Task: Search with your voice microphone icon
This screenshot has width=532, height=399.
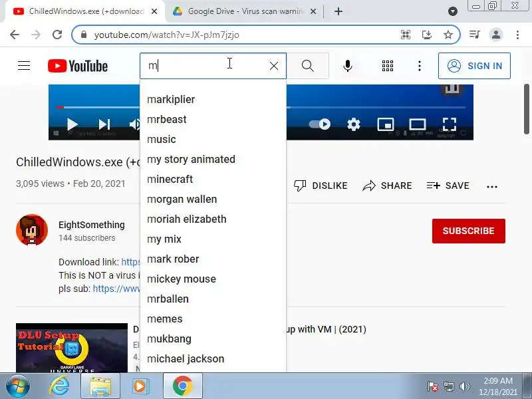Action: tap(347, 66)
